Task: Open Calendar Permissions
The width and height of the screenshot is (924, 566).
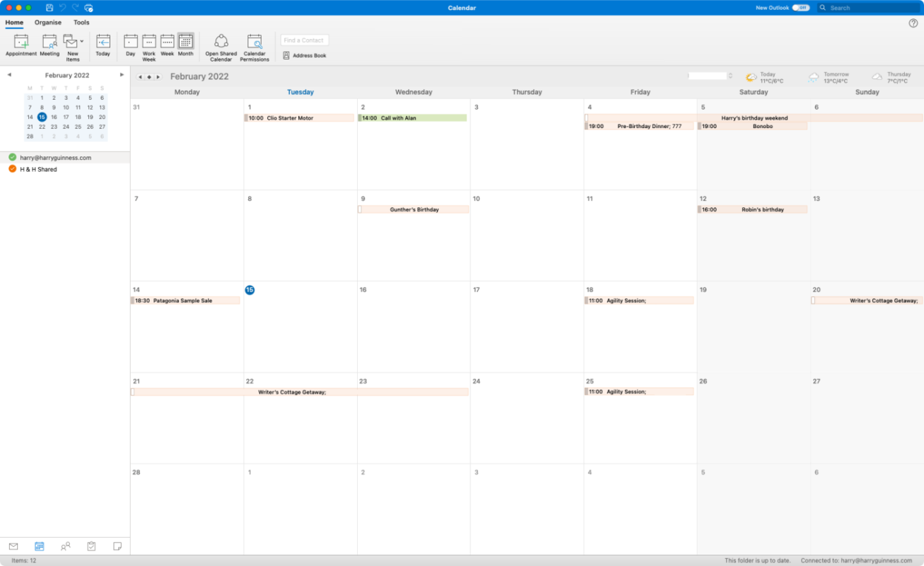Action: coord(255,47)
